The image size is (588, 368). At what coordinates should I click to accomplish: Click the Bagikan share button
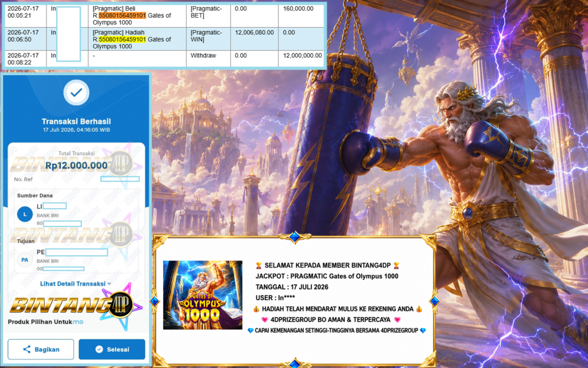coord(41,349)
